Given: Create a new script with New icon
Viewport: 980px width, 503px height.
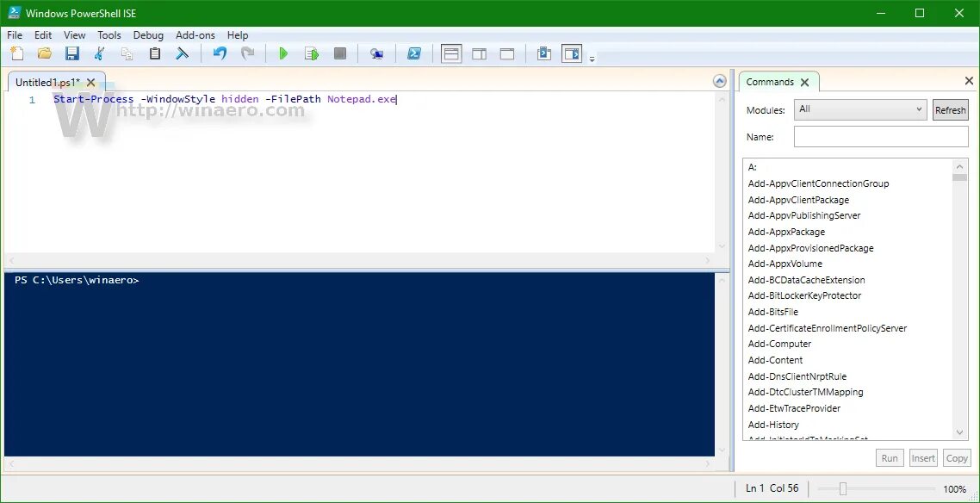Looking at the screenshot, I should (17, 53).
